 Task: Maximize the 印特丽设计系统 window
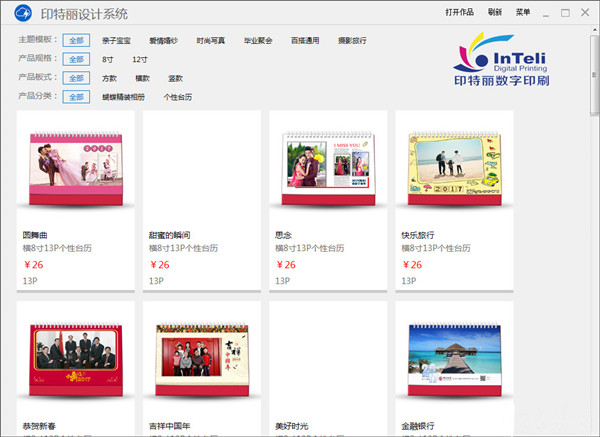tap(565, 13)
